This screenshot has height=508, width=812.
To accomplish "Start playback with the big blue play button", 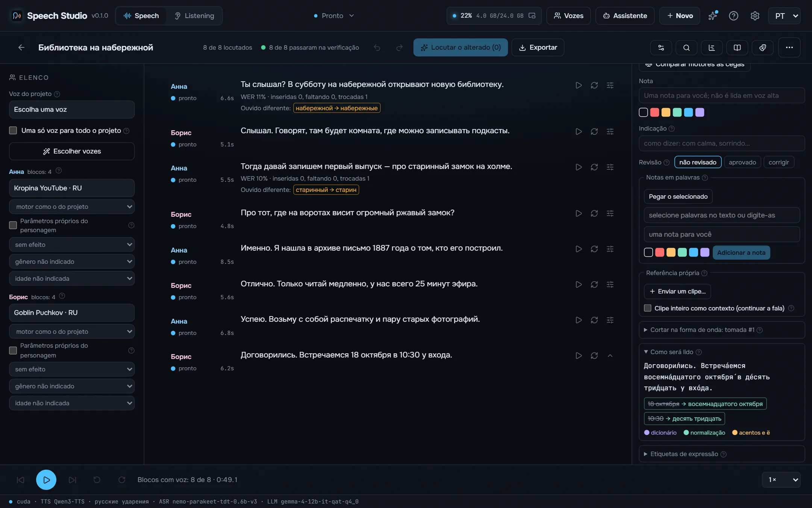I will pyautogui.click(x=46, y=480).
